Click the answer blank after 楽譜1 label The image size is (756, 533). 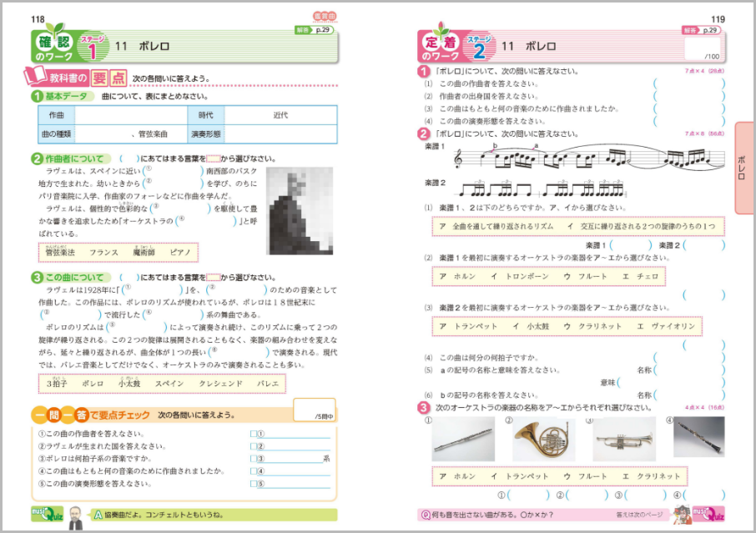pyautogui.click(x=631, y=245)
